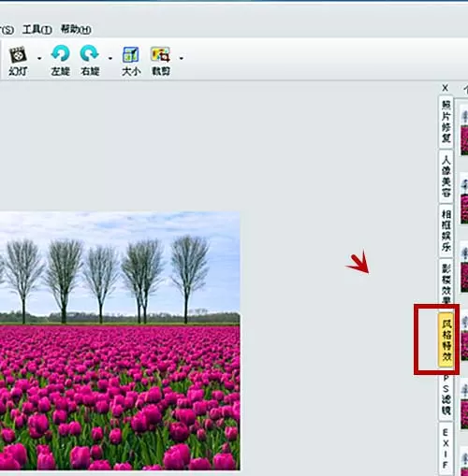Rotate image right with 右旋
Viewport: 468px width, 476px height.
click(x=90, y=61)
